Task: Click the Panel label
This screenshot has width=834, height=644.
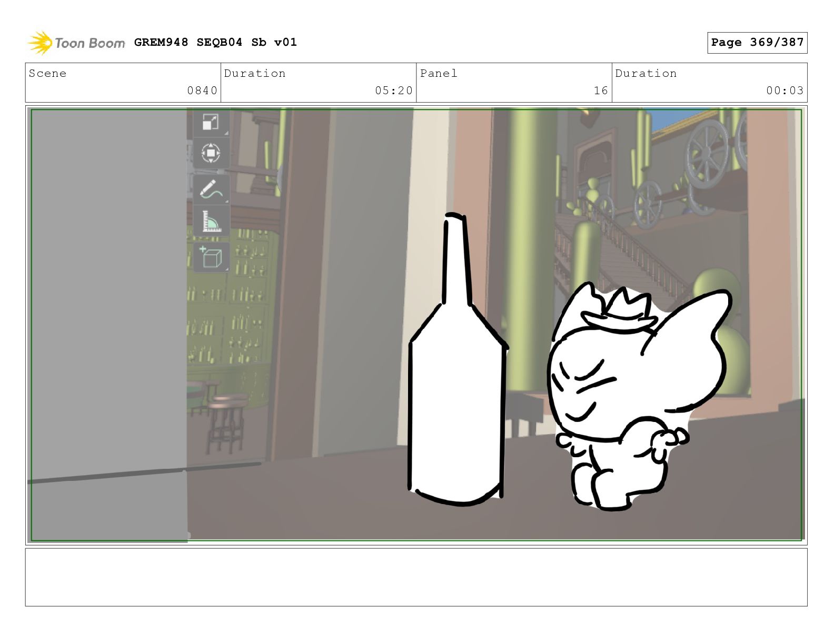Action: [x=439, y=73]
